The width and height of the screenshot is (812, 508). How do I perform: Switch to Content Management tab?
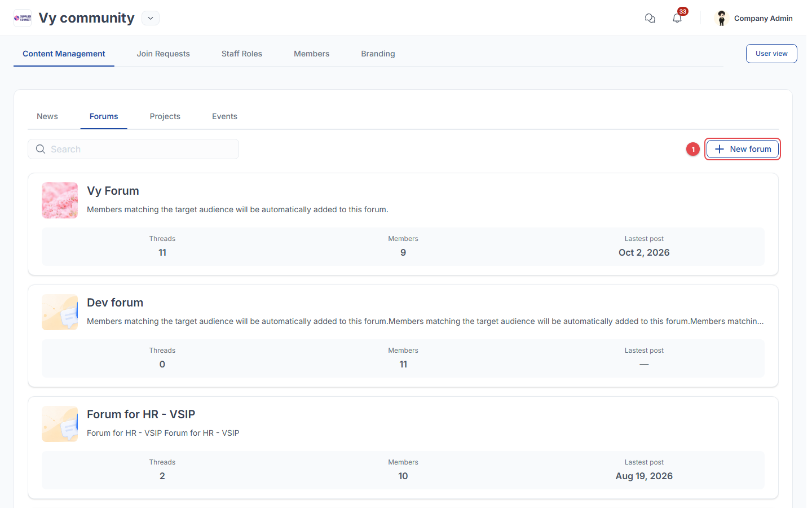pyautogui.click(x=64, y=54)
